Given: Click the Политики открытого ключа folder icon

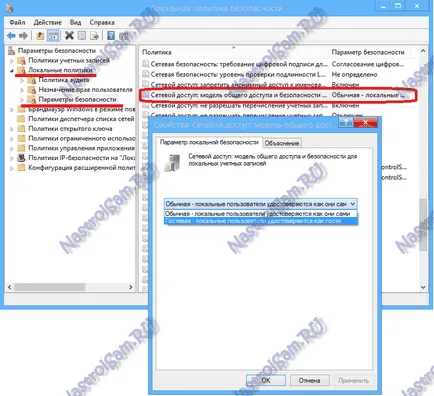Looking at the screenshot, I should [21, 129].
